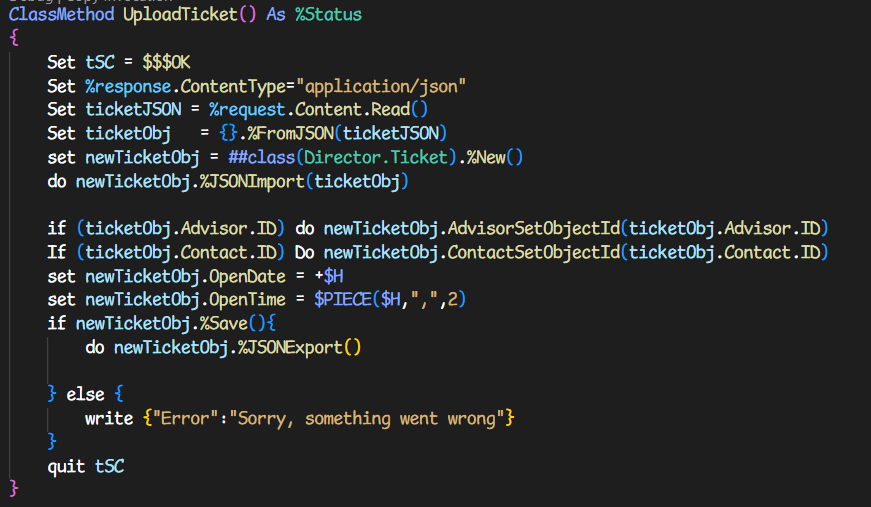
Task: Click the else keyword
Action: point(86,394)
